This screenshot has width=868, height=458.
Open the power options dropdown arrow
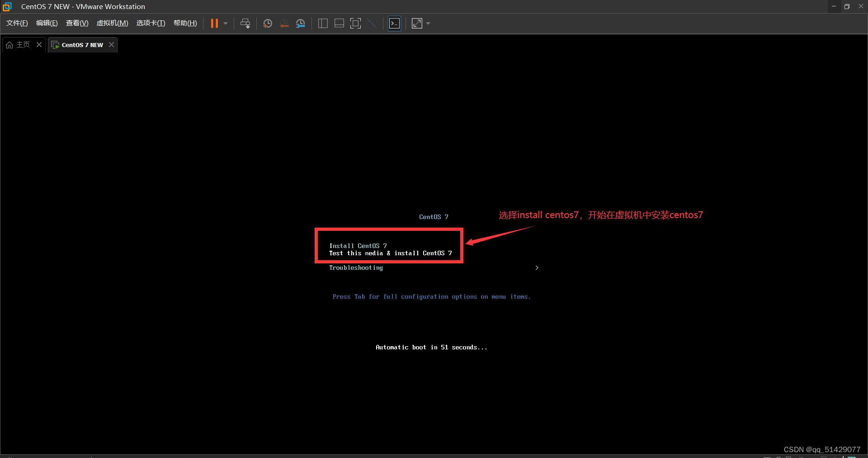(x=226, y=24)
